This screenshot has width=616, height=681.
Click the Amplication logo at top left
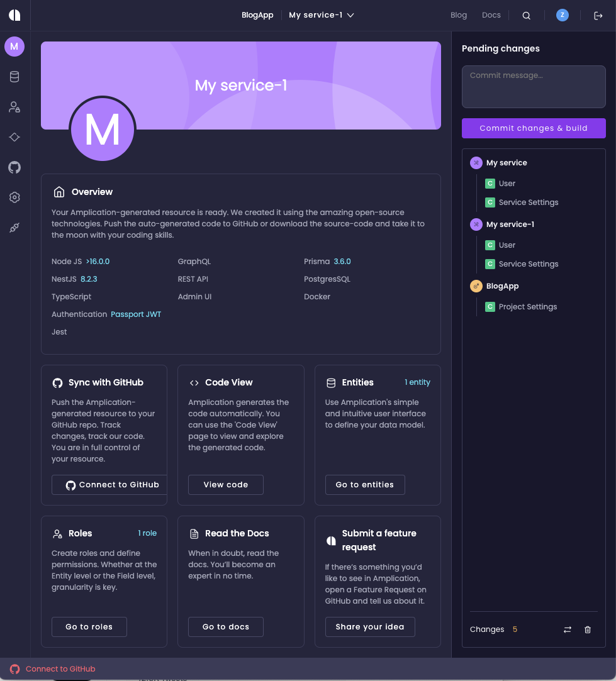click(14, 15)
